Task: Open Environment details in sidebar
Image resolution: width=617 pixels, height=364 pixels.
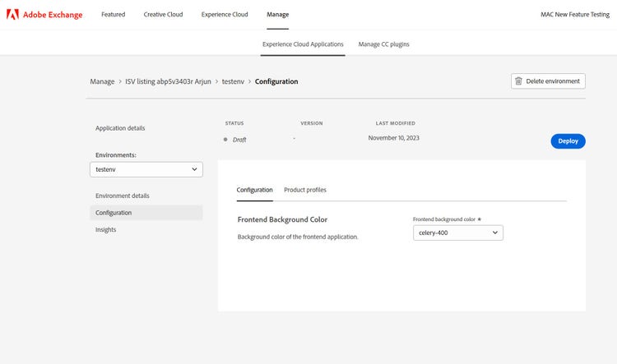Action: (x=123, y=196)
